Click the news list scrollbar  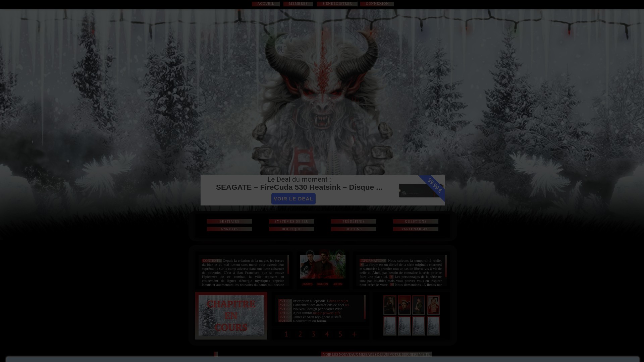[365, 307]
